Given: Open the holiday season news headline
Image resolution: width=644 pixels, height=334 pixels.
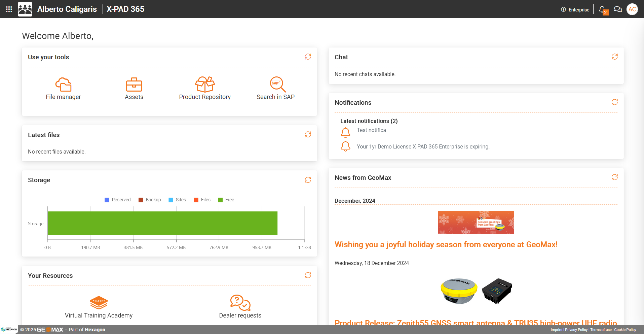Looking at the screenshot, I should [x=446, y=245].
